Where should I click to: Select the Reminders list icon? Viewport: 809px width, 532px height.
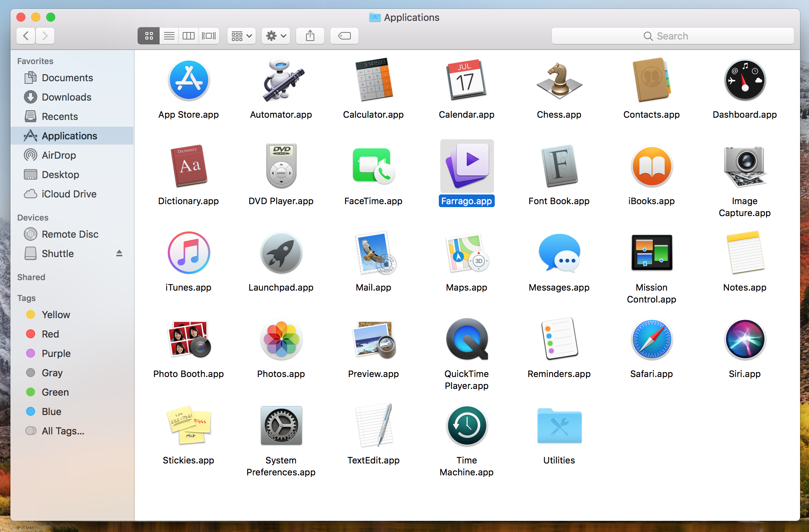coord(559,339)
